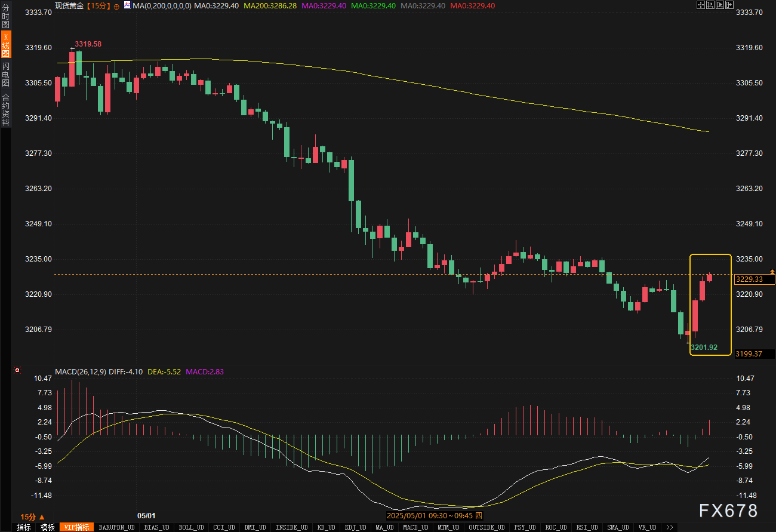This screenshot has width=776, height=532.
Task: Open the 【15分】 period selector in the title
Action: pyautogui.click(x=97, y=5)
